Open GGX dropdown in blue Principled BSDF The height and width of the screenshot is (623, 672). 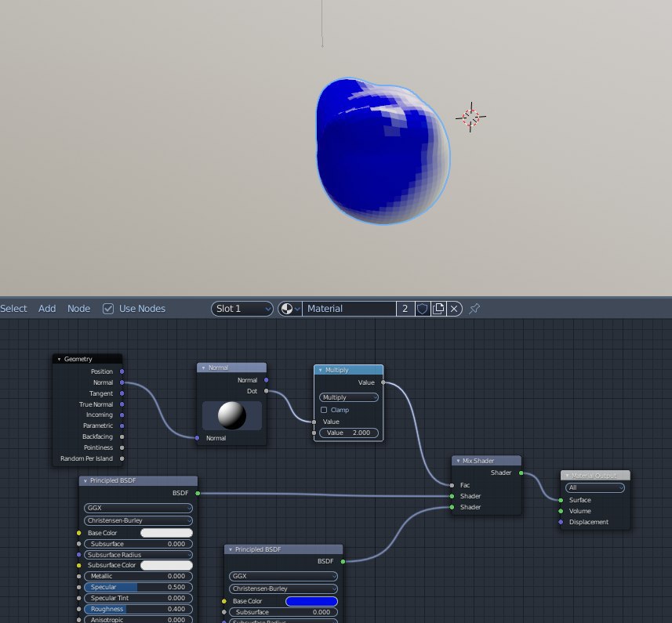(x=283, y=576)
